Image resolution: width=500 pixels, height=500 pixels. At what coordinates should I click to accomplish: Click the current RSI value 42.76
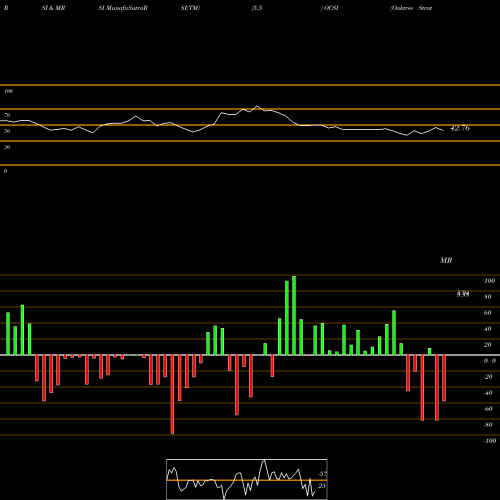point(460,128)
